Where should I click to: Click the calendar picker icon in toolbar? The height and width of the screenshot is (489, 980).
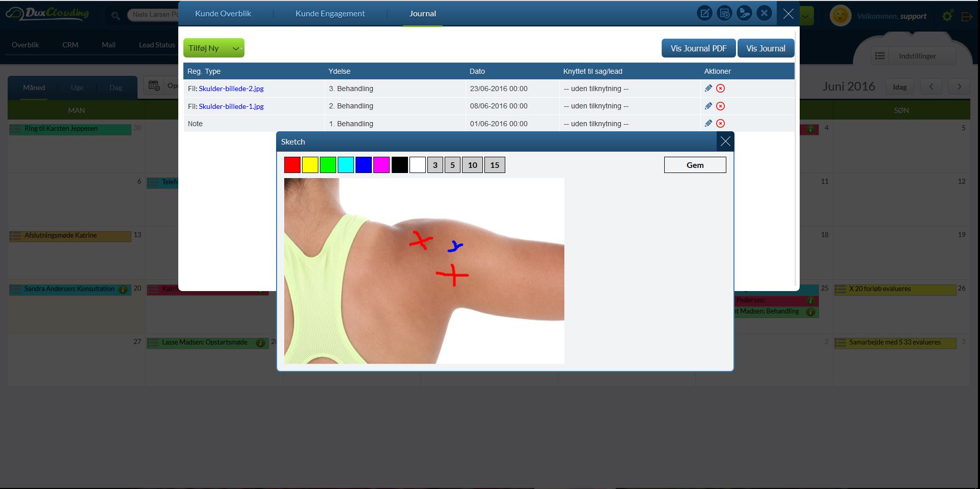coord(154,85)
